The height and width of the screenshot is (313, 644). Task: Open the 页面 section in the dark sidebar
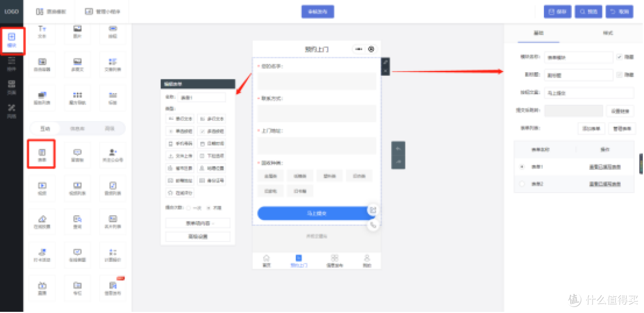pyautogui.click(x=11, y=88)
